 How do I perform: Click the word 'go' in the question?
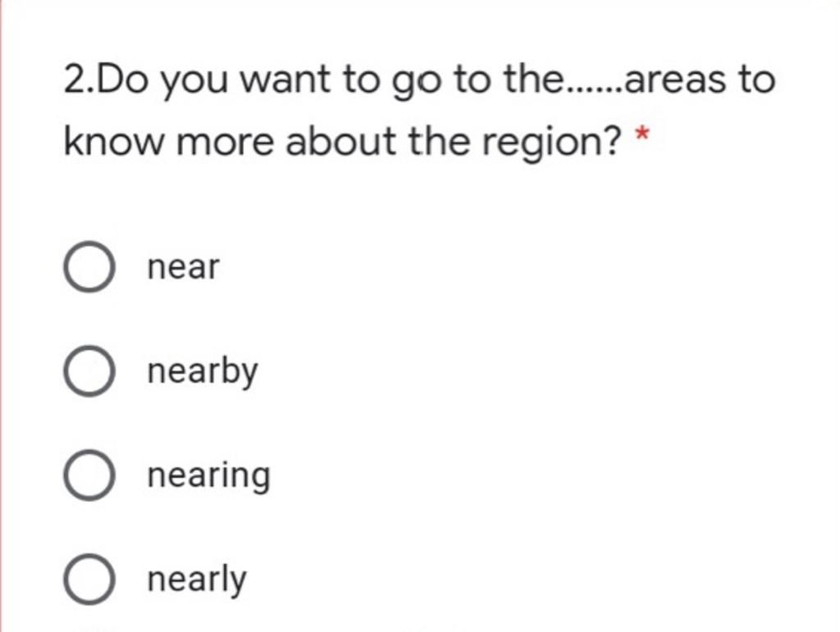(413, 82)
